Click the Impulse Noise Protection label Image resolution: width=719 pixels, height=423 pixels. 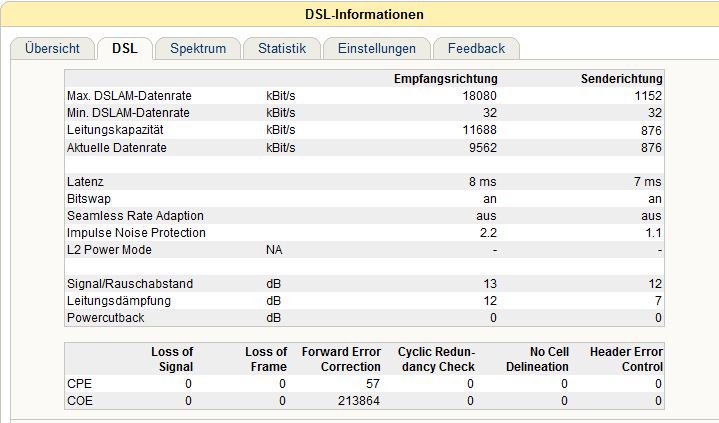pyautogui.click(x=136, y=233)
